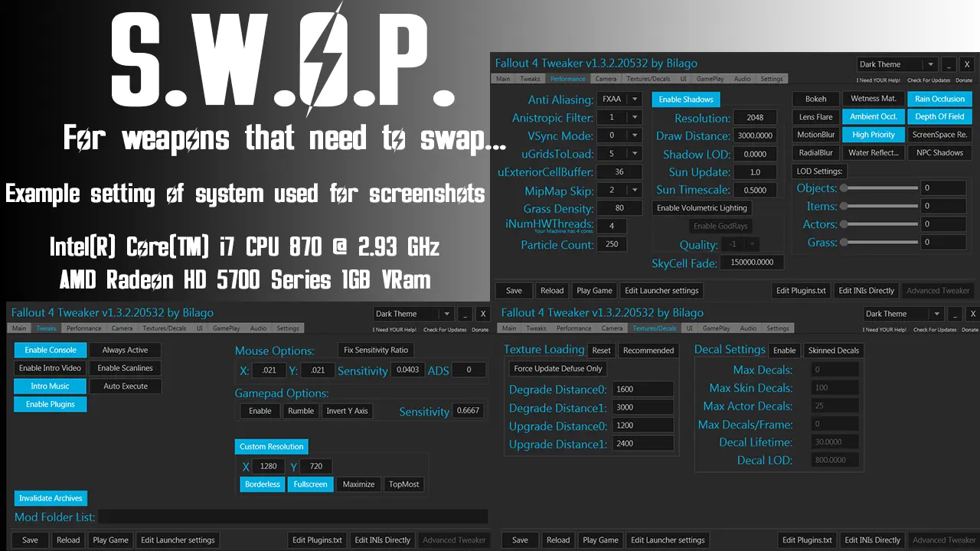Viewport: 980px width, 551px height.
Task: Toggle Bokeh effect
Action: pyautogui.click(x=815, y=99)
